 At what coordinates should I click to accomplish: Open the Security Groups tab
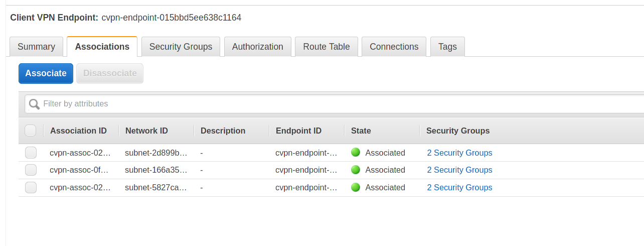[181, 47]
